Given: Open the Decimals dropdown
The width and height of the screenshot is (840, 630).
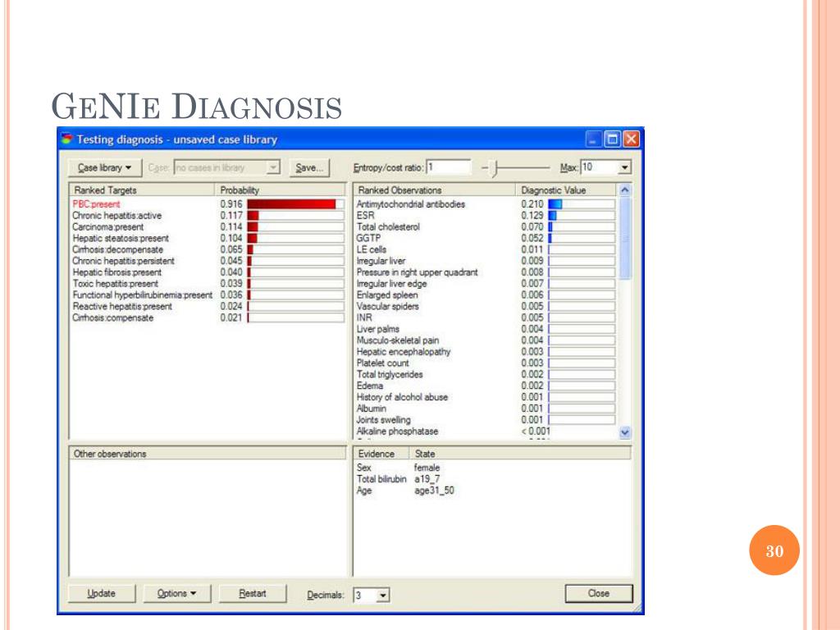Looking at the screenshot, I should 382,596.
